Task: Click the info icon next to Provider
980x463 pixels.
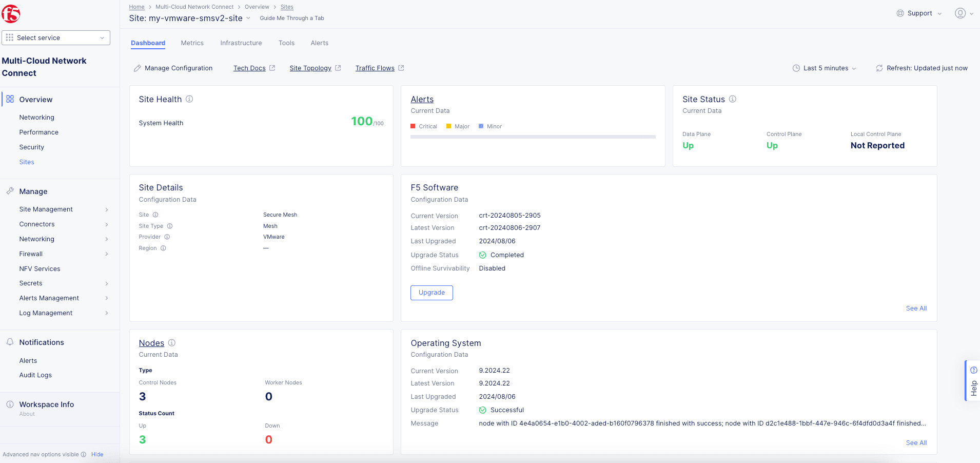Action: click(x=167, y=237)
